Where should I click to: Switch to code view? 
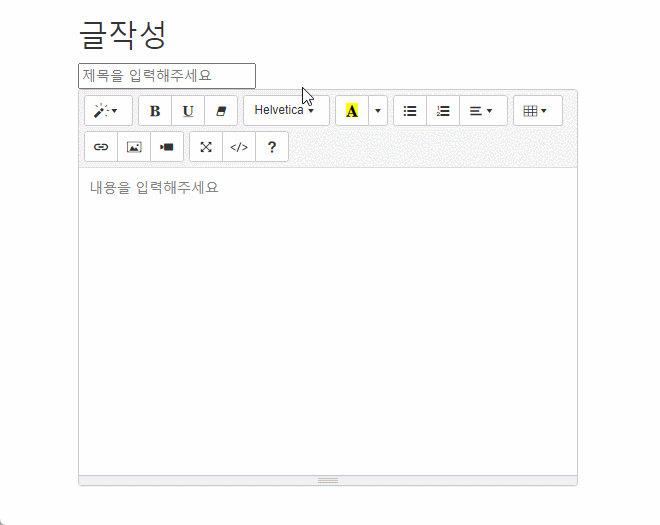click(x=239, y=147)
